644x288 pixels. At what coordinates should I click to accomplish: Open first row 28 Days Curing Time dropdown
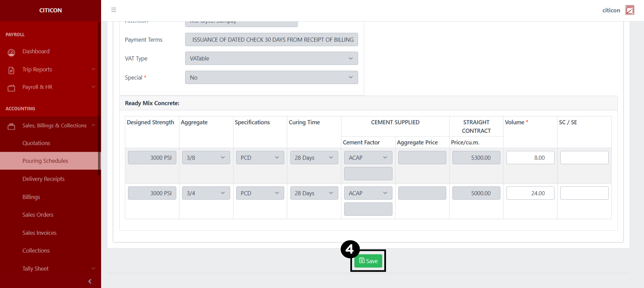314,158
